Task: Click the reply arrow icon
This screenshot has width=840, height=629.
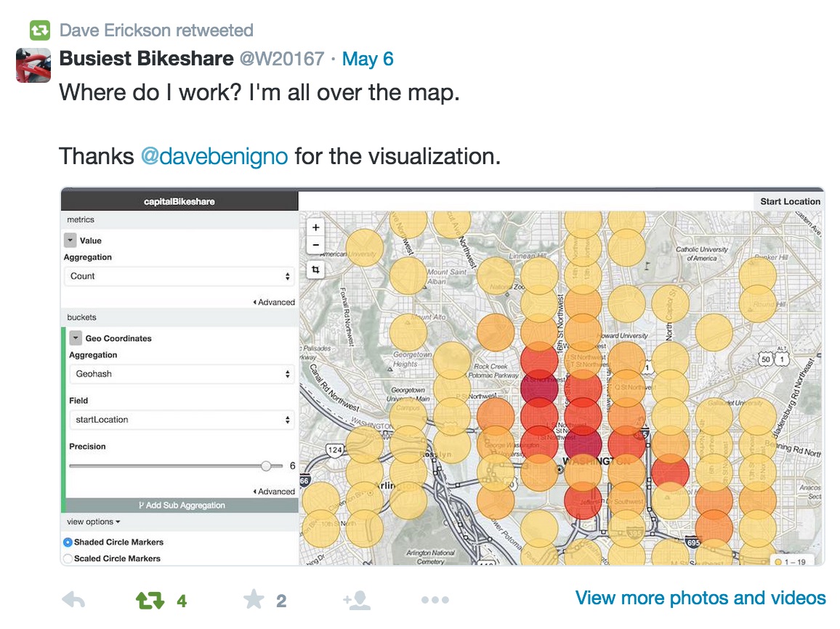Action: [73, 600]
